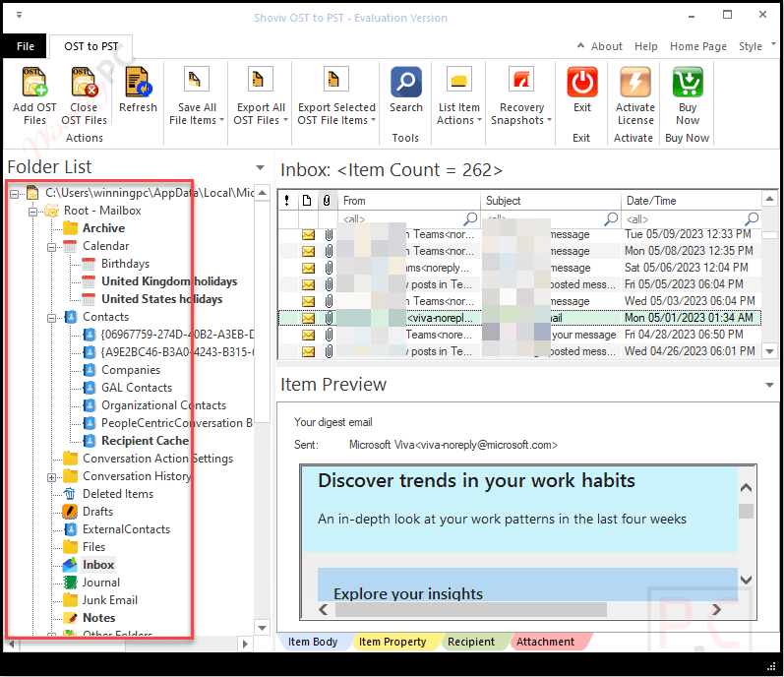This screenshot has width=784, height=677.
Task: Expand the Conversation History node
Action: 51,477
